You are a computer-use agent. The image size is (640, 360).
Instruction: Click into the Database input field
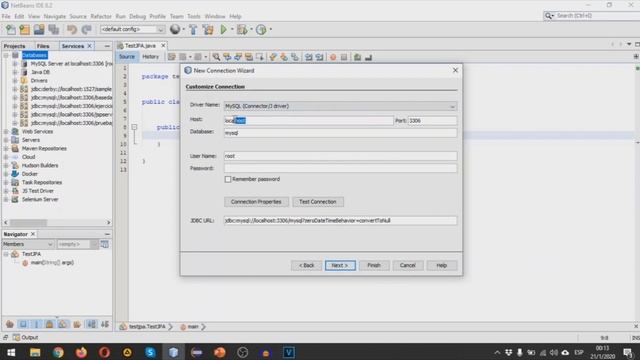(x=340, y=133)
